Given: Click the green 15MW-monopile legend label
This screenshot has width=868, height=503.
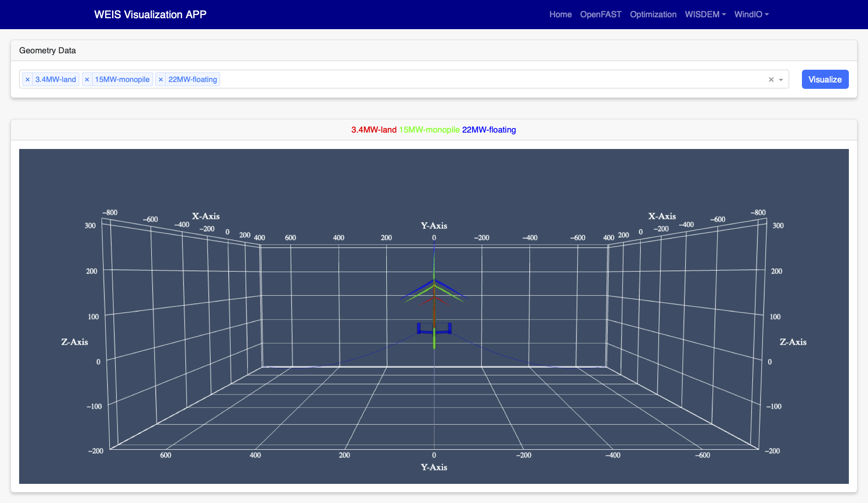Looking at the screenshot, I should (x=429, y=130).
